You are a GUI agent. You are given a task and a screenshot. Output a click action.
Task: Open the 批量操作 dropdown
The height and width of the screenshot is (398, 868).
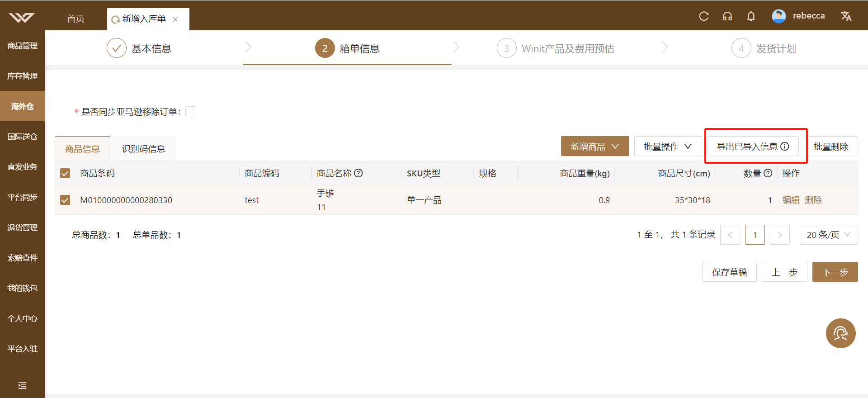tap(668, 146)
